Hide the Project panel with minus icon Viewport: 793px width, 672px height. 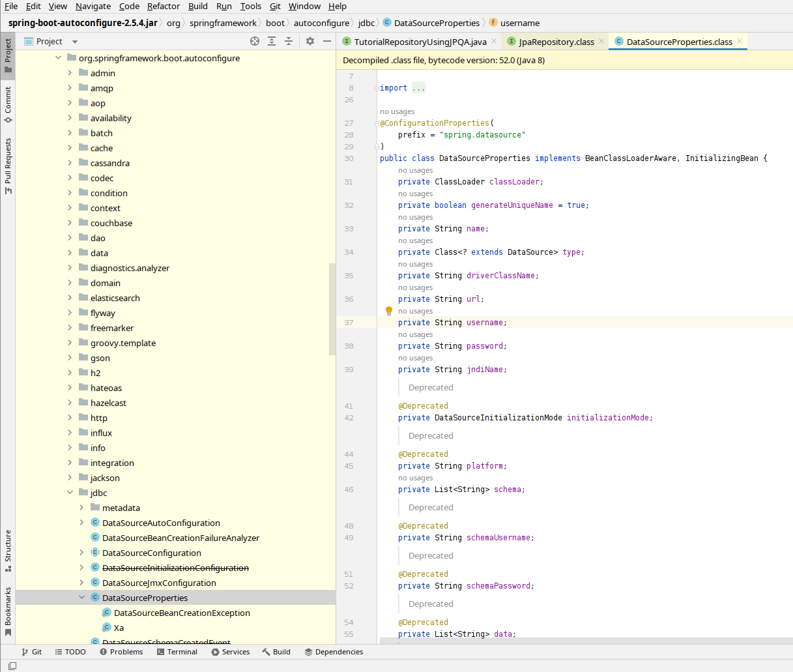[x=327, y=41]
